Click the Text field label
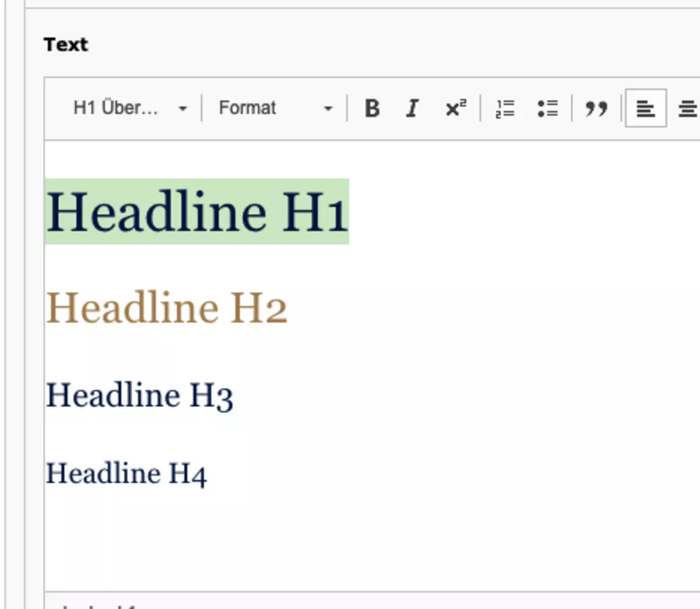This screenshot has width=700, height=609. point(66,45)
